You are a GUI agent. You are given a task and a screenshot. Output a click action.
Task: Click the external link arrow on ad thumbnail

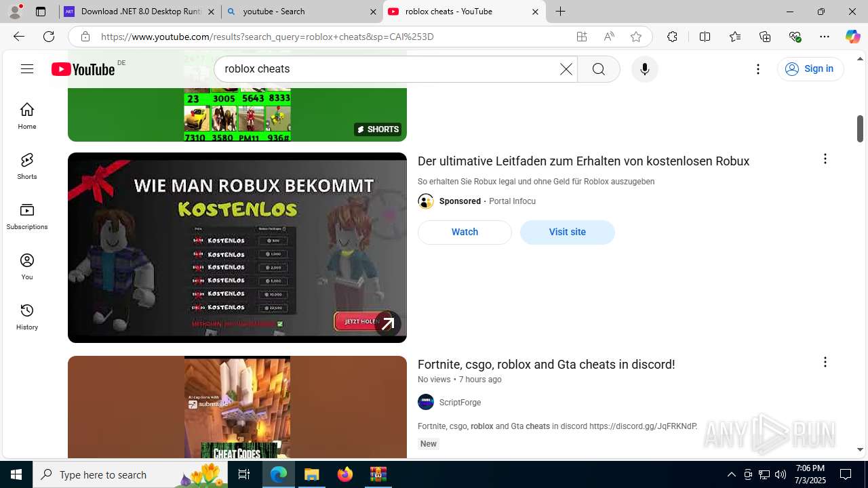point(388,324)
